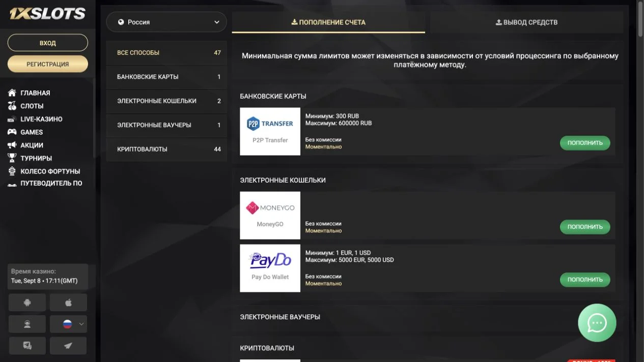Screen dimensions: 644x362
Task: Click the 1XSLOTS logo
Action: point(47,14)
